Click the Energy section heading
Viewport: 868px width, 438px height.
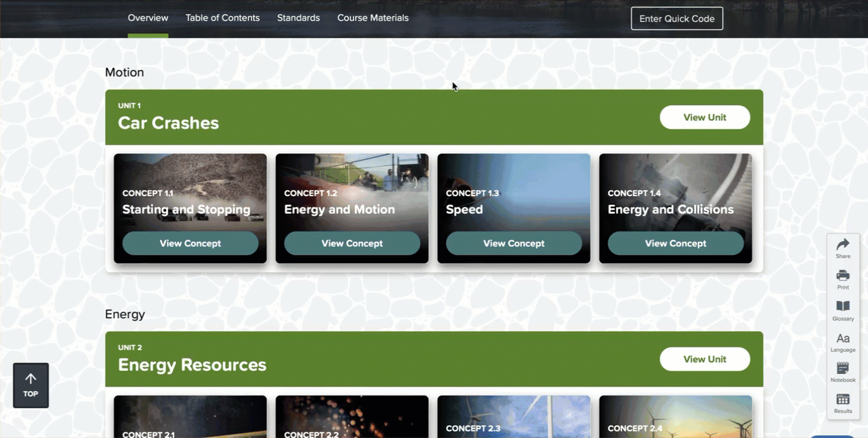[125, 314]
